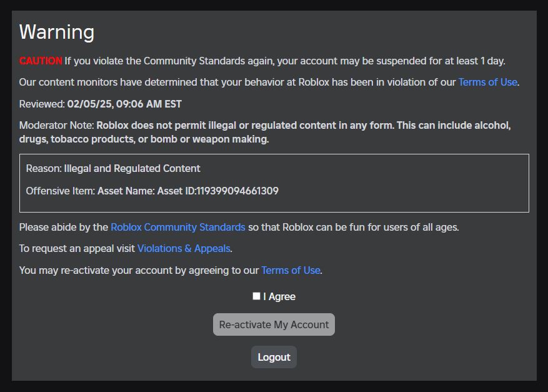Check the I Agree checkbox
Image resolution: width=548 pixels, height=392 pixels.
tap(256, 296)
